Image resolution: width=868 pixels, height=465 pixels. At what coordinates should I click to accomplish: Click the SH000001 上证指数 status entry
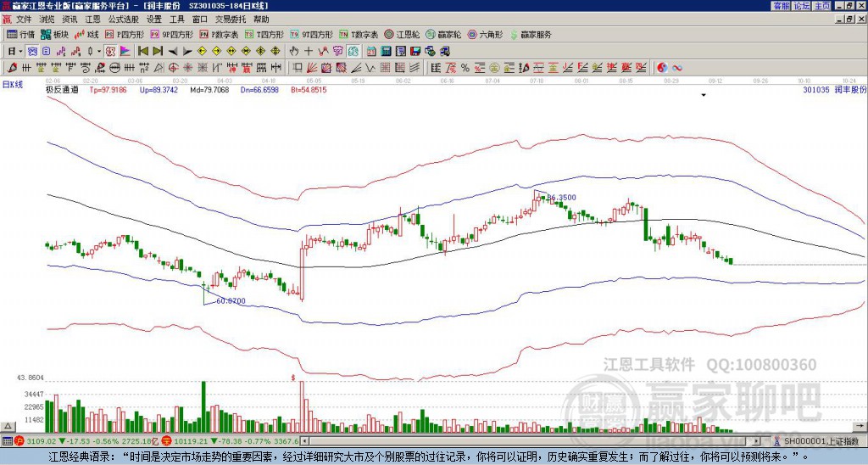821,441
